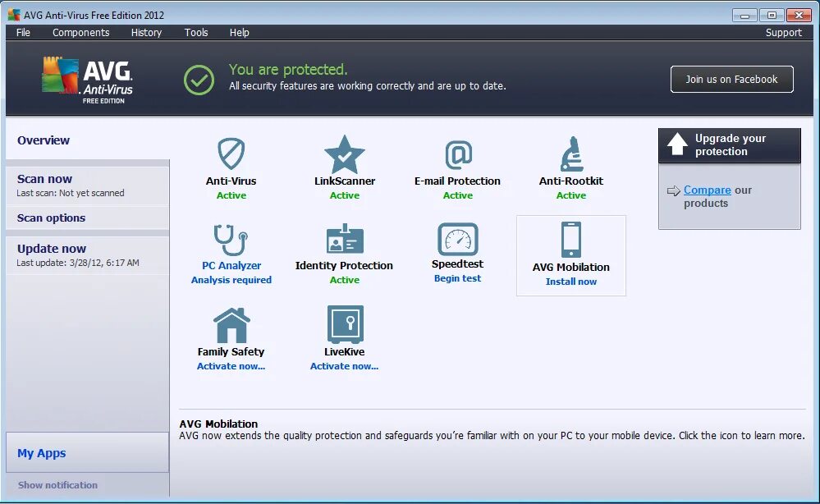Screen dimensions: 820x504
Task: Click the Compare products link
Action: point(707,190)
